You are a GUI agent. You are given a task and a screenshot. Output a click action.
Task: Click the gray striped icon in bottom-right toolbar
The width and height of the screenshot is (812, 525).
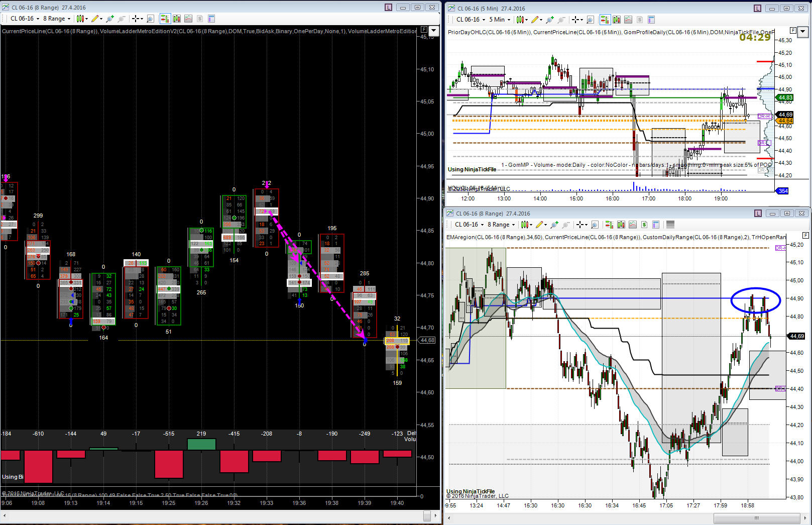click(670, 225)
